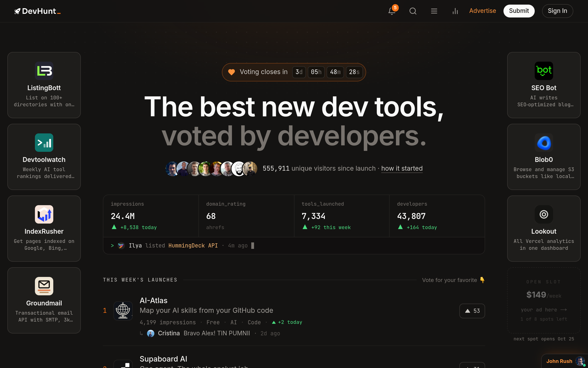
Task: Open the bar chart stats icon
Action: [x=455, y=11]
